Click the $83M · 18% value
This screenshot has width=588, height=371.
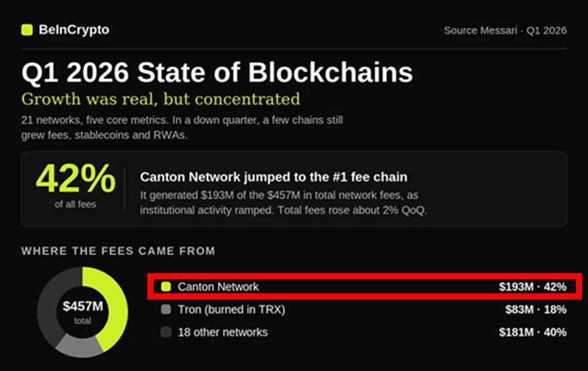(536, 309)
